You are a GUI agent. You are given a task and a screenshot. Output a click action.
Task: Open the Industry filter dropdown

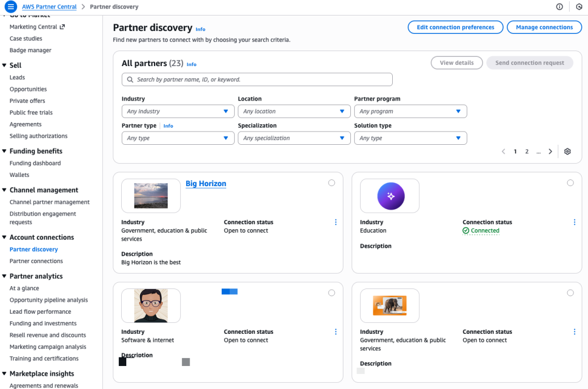177,111
